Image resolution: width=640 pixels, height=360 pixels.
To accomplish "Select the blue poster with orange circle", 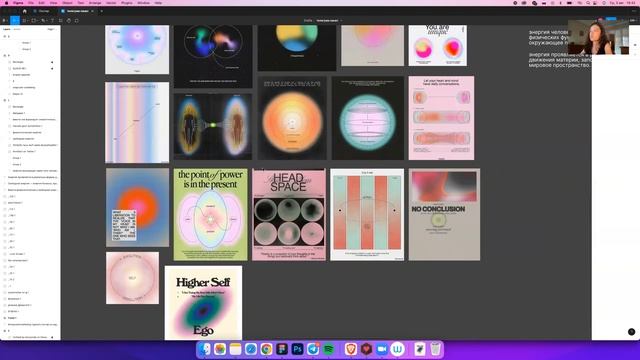I will point(138,208).
